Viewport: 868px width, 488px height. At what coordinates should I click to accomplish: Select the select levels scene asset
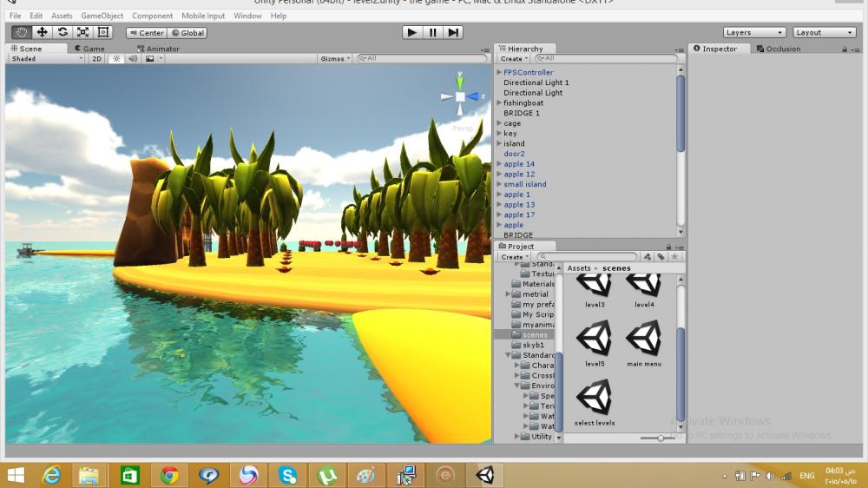[595, 403]
